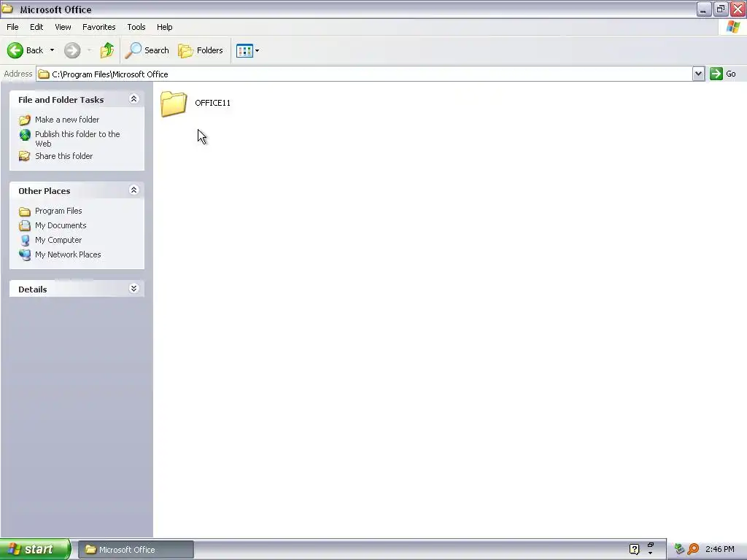
Task: Toggle the Folders tree pane
Action: [x=201, y=50]
